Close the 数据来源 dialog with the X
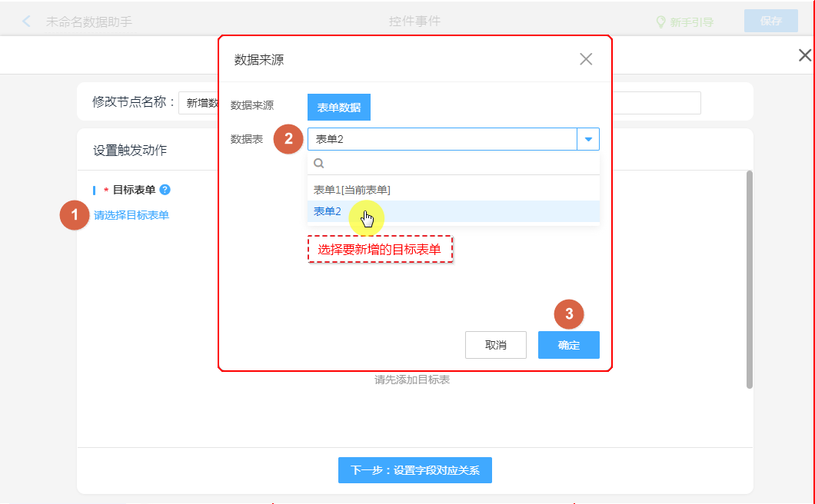The image size is (815, 504). click(x=586, y=59)
